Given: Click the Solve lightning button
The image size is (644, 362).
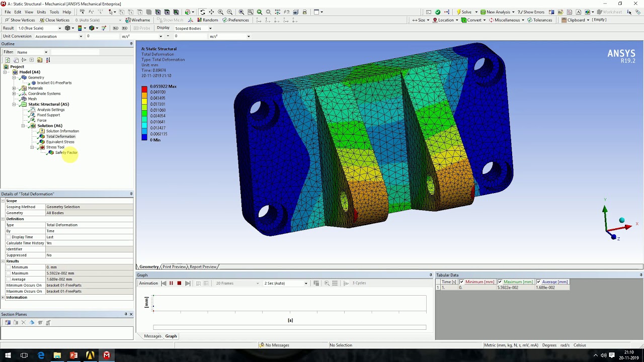Looking at the screenshot, I should tap(463, 12).
